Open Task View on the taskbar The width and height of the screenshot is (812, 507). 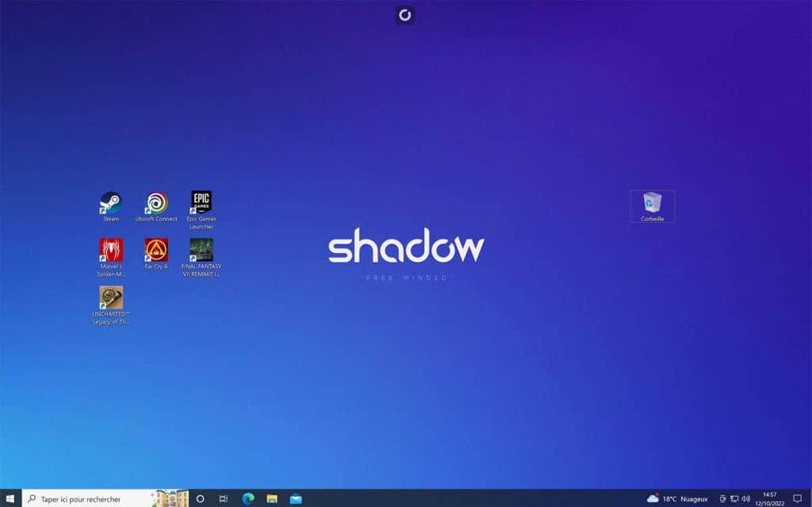[x=223, y=498]
